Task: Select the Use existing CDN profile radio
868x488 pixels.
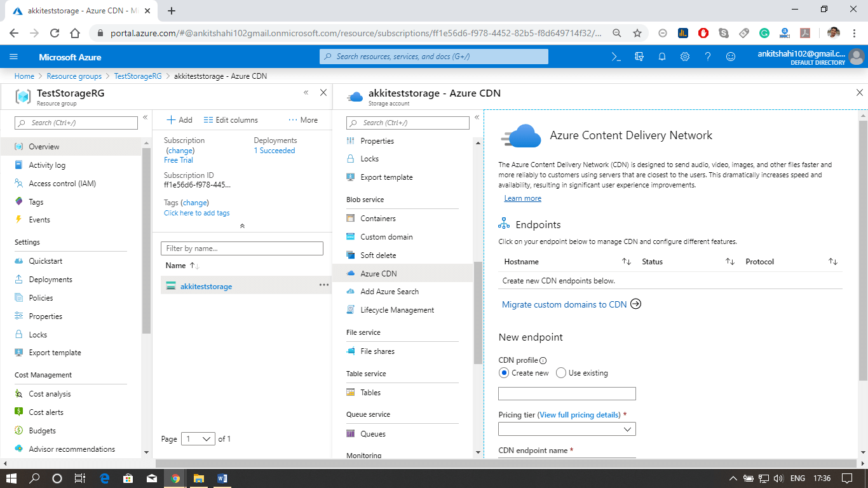Action: [x=561, y=373]
